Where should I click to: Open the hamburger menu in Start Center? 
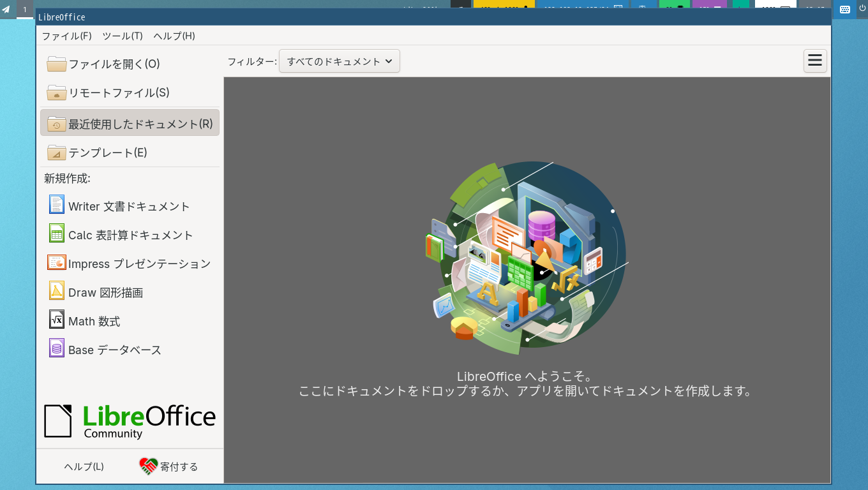coord(815,61)
